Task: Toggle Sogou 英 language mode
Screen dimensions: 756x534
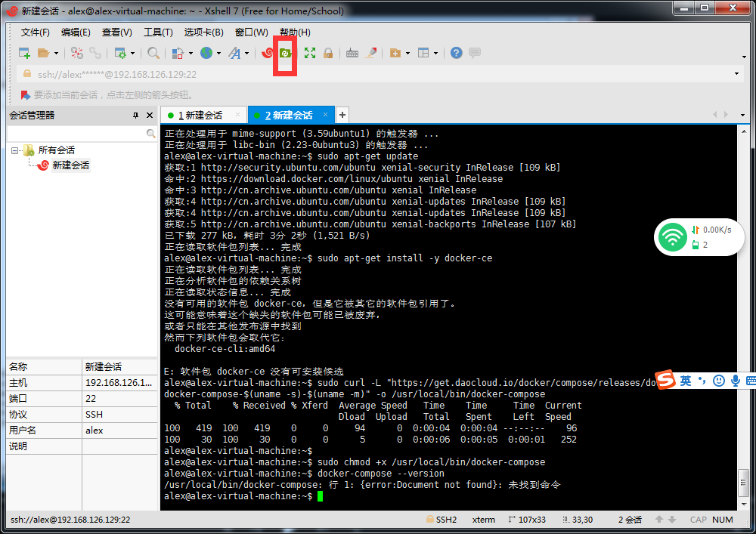Action: tap(686, 381)
